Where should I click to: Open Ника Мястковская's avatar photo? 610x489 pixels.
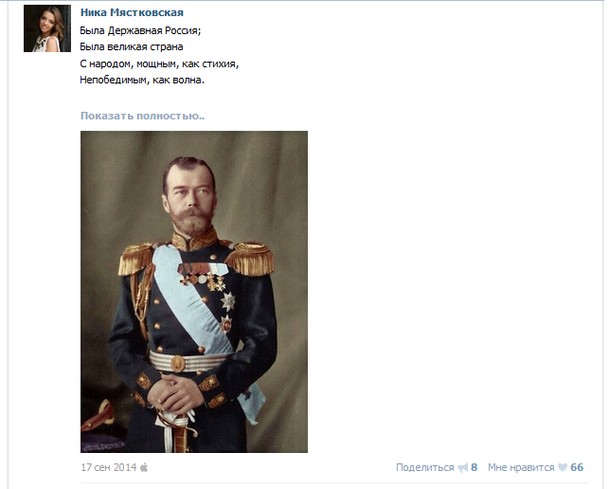pos(47,28)
